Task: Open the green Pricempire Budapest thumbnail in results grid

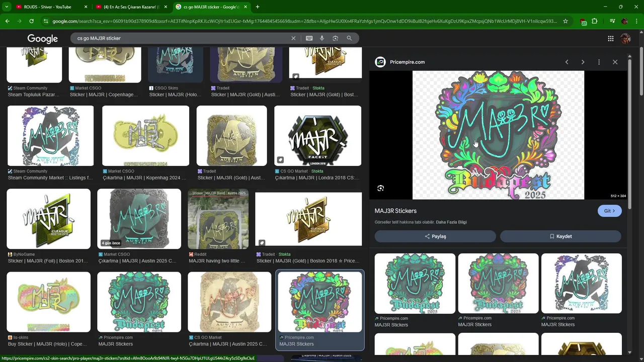Action: [x=139, y=302]
